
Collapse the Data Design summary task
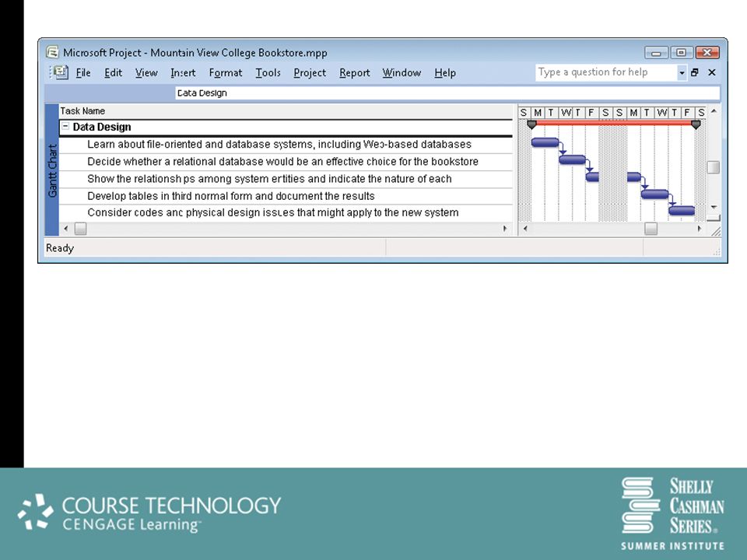[x=65, y=126]
